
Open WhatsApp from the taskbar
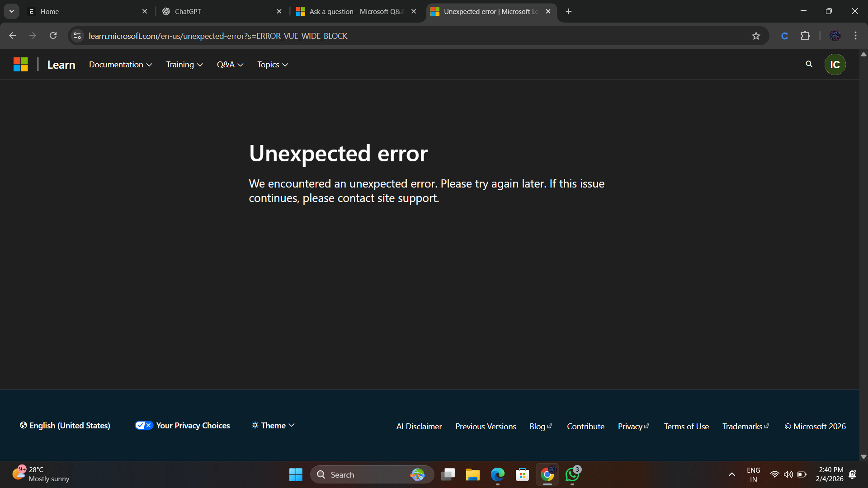click(x=572, y=474)
